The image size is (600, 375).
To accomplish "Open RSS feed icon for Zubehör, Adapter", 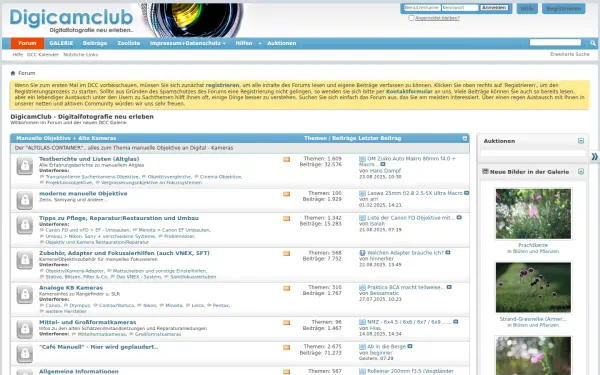I will point(286,253).
